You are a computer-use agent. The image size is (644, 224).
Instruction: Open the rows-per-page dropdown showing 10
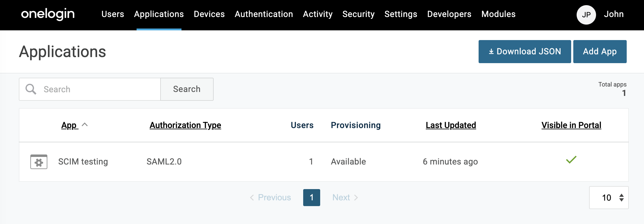[608, 198]
